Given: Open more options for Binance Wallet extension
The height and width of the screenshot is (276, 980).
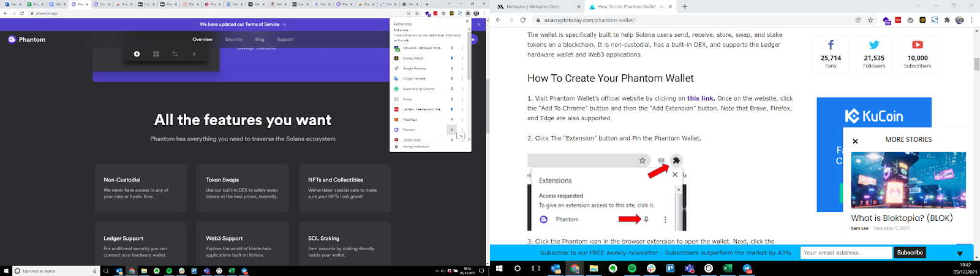Looking at the screenshot, I should point(462,58).
